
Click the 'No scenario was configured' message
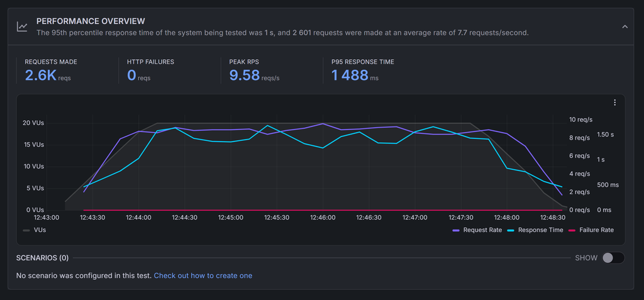tap(84, 275)
